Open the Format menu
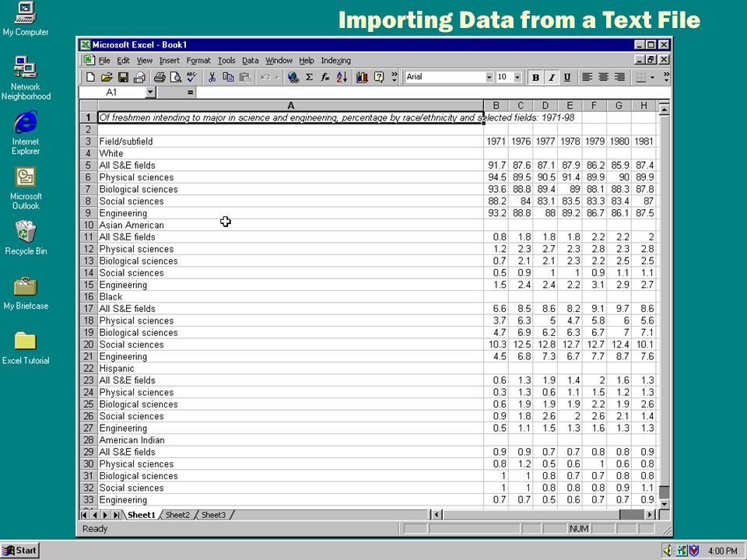 coord(198,61)
